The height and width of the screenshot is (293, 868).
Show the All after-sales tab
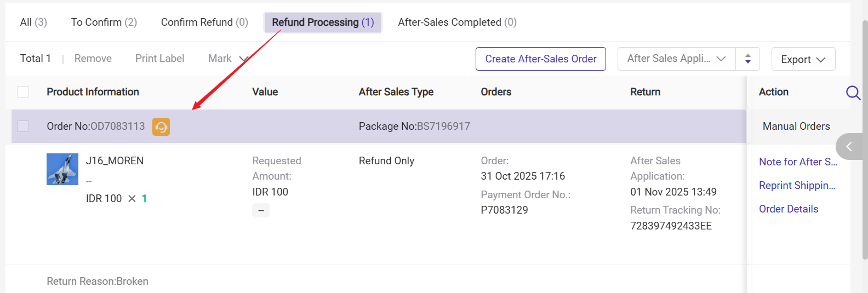33,22
